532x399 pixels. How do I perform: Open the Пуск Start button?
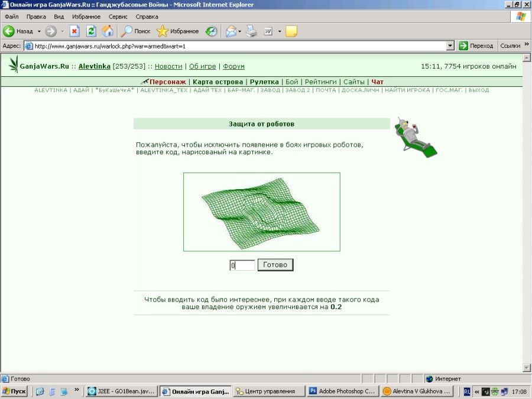coord(14,391)
